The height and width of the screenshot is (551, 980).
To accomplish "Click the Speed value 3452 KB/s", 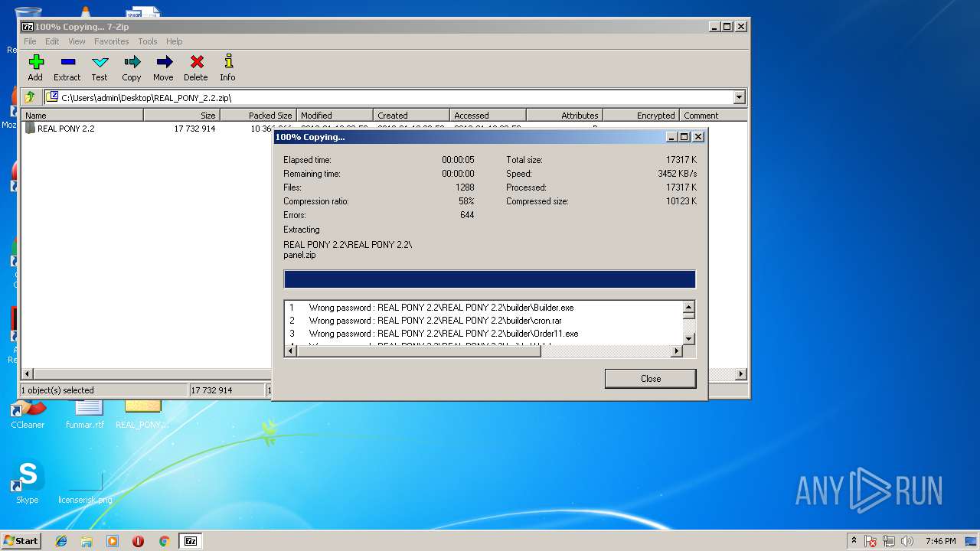I will [x=677, y=174].
